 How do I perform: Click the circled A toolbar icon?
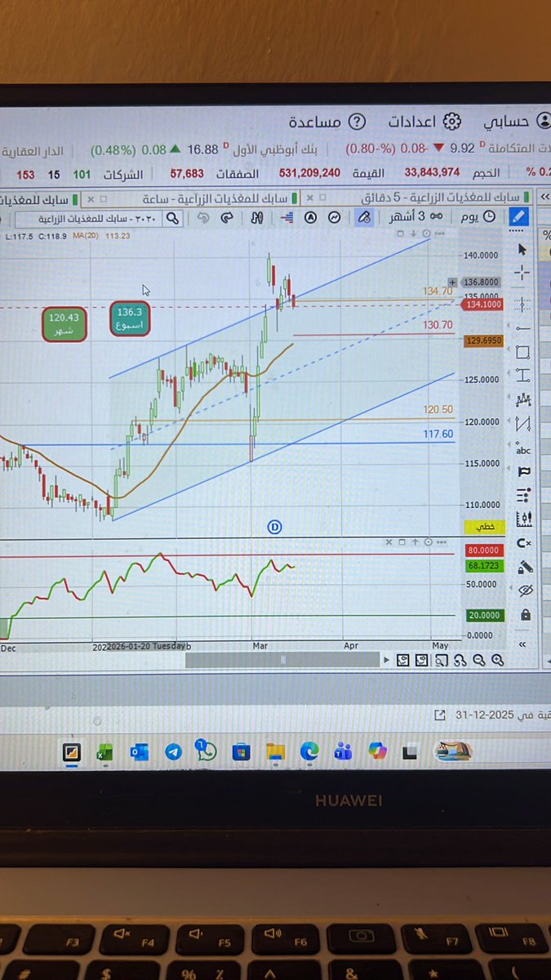310,217
